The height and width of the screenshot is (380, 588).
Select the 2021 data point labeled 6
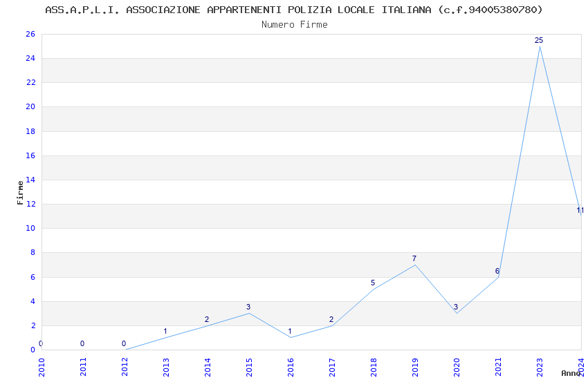pos(498,277)
